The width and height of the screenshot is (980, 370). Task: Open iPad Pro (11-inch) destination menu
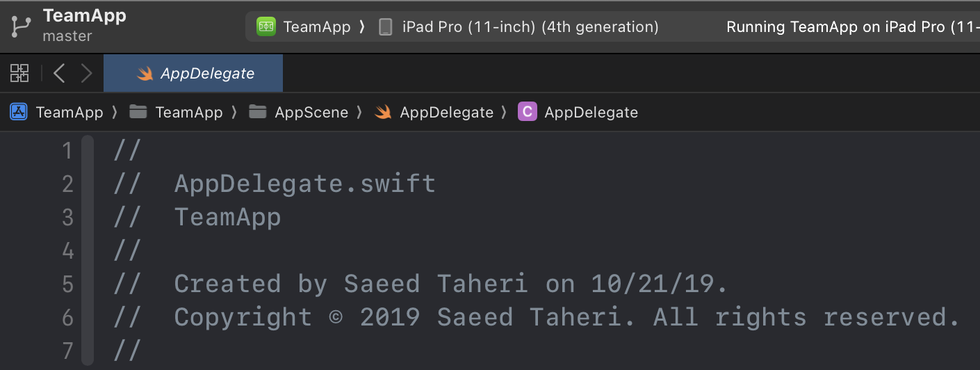[x=530, y=27]
